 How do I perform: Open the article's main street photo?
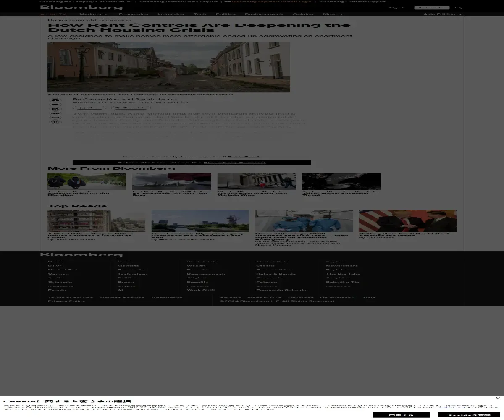pos(169,67)
